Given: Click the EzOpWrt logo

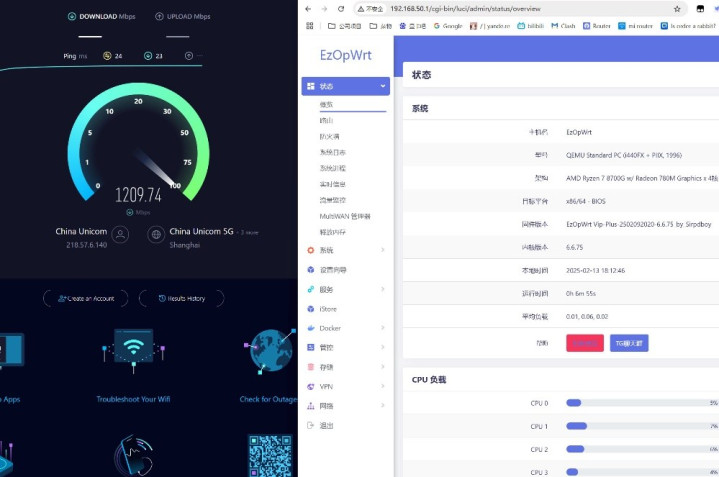Looking at the screenshot, I should point(346,55).
